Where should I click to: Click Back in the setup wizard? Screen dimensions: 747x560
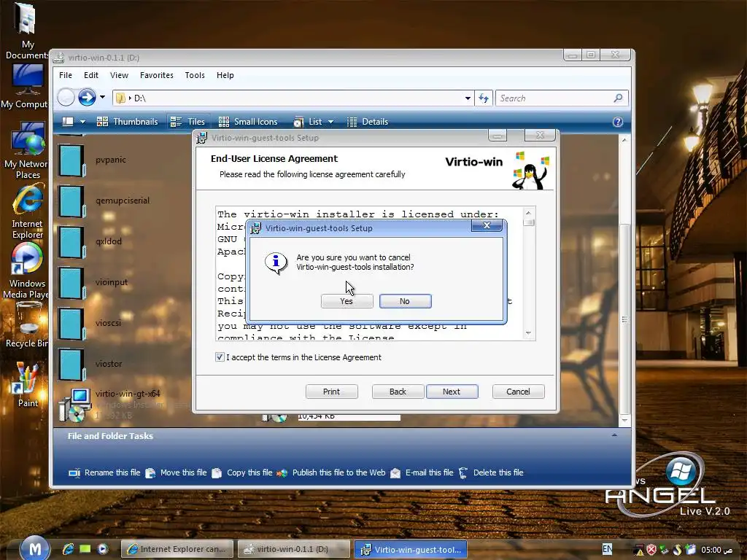(x=398, y=392)
